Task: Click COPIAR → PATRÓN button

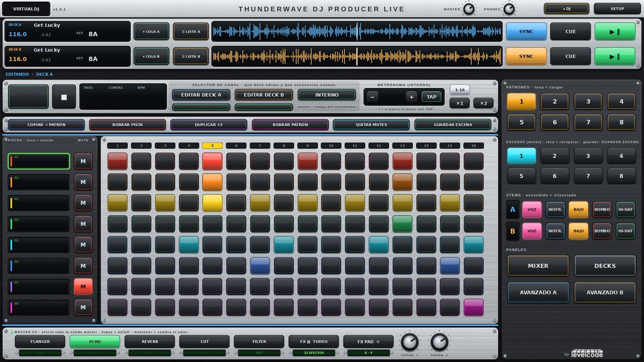Action: pyautogui.click(x=46, y=125)
